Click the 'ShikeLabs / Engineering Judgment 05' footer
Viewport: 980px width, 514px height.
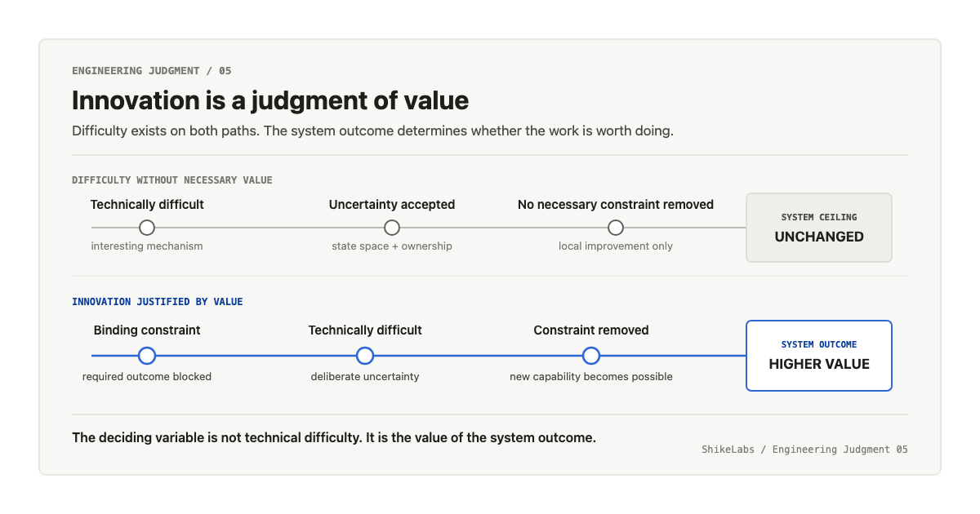click(804, 450)
